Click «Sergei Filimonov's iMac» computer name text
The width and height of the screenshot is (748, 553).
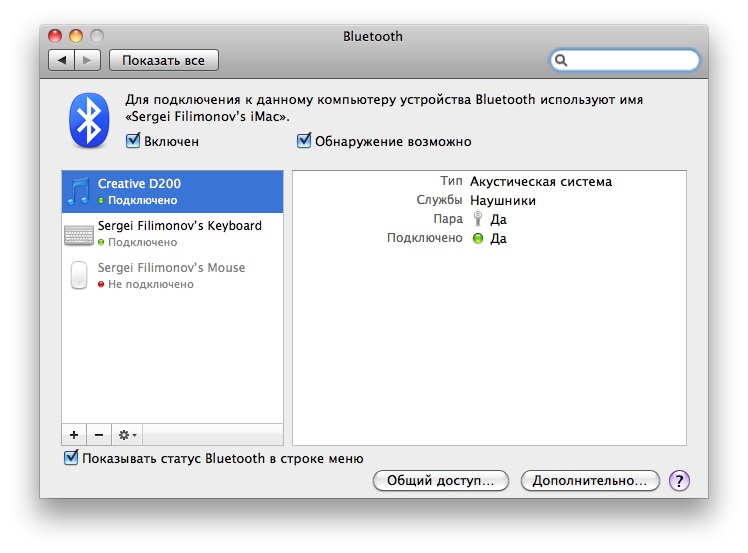point(207,116)
